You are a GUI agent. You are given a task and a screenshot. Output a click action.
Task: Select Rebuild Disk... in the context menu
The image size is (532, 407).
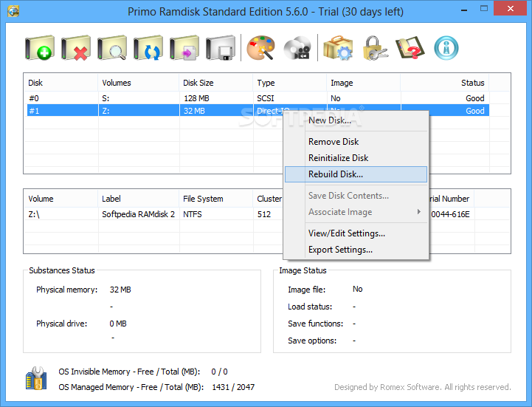[x=356, y=174]
